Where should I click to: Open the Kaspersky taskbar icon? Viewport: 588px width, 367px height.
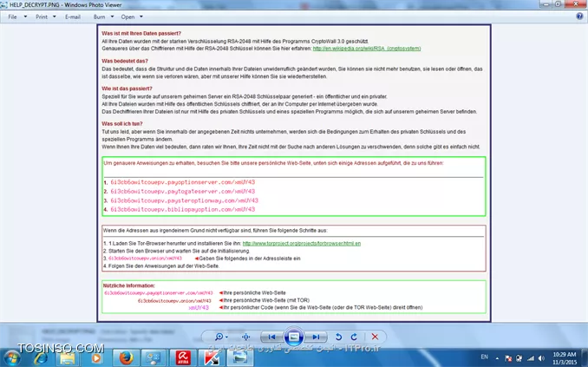click(210, 358)
